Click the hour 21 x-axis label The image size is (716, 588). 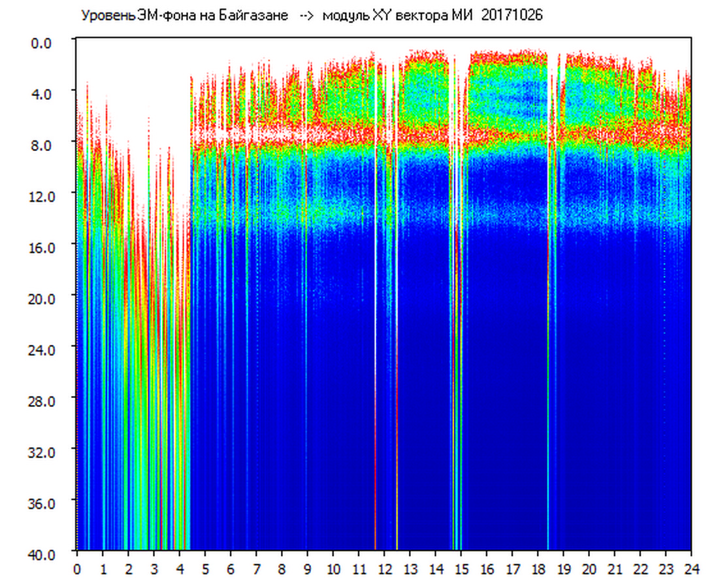pyautogui.click(x=614, y=569)
